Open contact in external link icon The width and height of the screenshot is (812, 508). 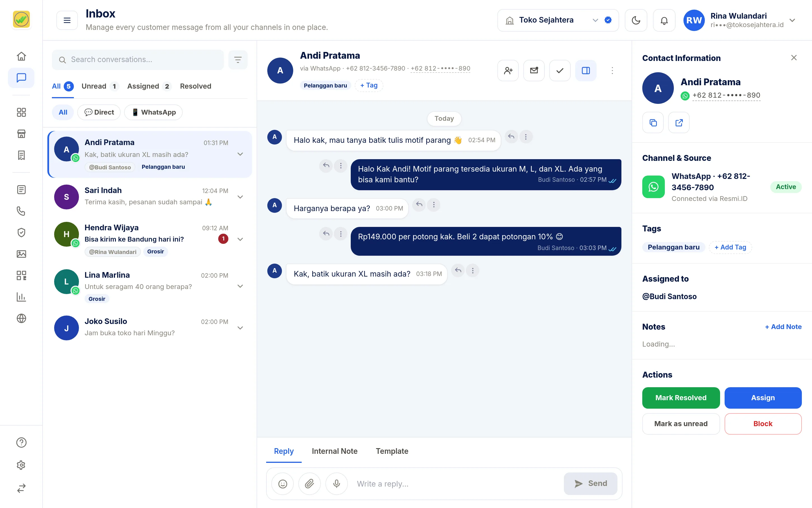click(x=679, y=123)
